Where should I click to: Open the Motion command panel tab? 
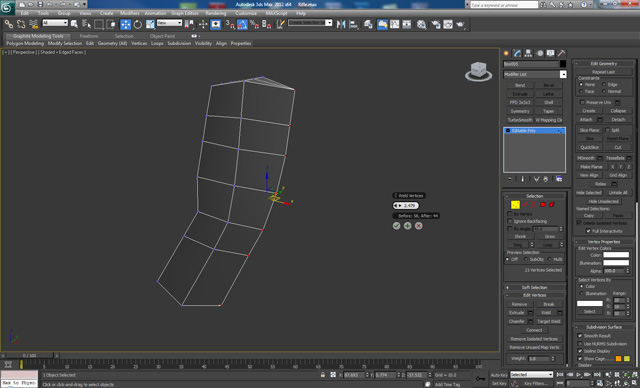[540, 53]
